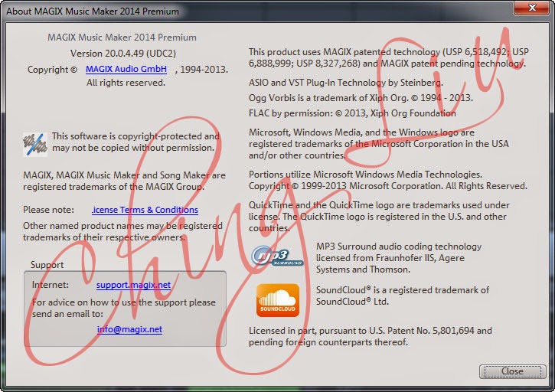This screenshot has height=392, width=555.
Task: Open License Terms & Conditions link
Action: coord(145,210)
